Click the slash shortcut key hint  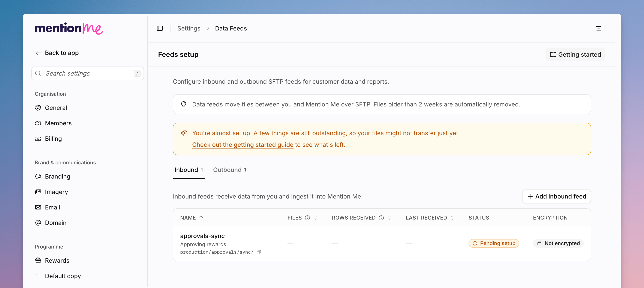pos(137,73)
